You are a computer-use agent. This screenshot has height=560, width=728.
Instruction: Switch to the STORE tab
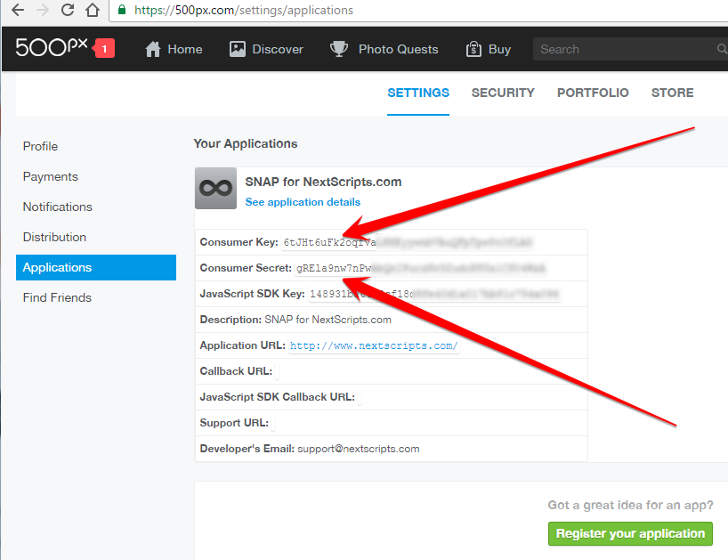[x=672, y=93]
